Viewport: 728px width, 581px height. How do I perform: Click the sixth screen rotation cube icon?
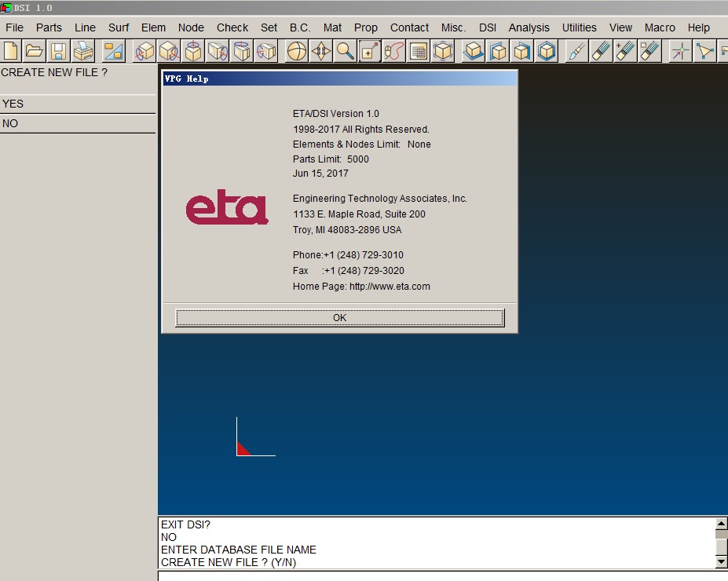pos(266,51)
